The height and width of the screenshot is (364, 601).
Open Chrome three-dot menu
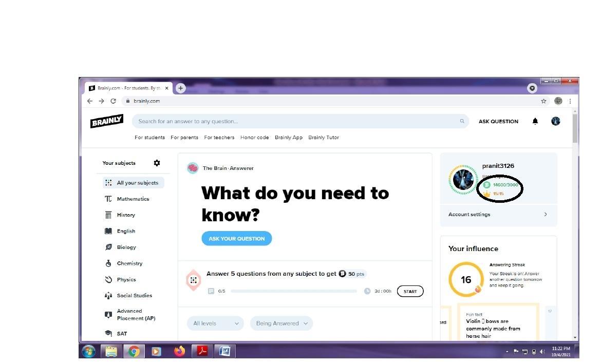point(570,101)
